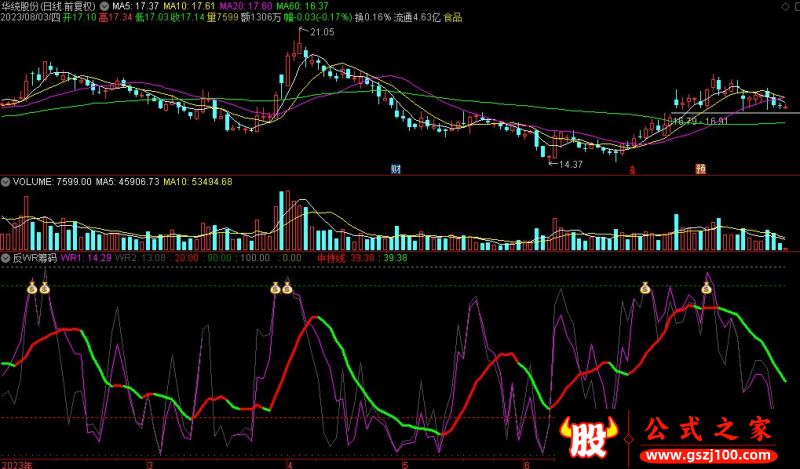This screenshot has height=469, width=800.
Task: Click the money bag marker after June
Action: click(x=645, y=288)
